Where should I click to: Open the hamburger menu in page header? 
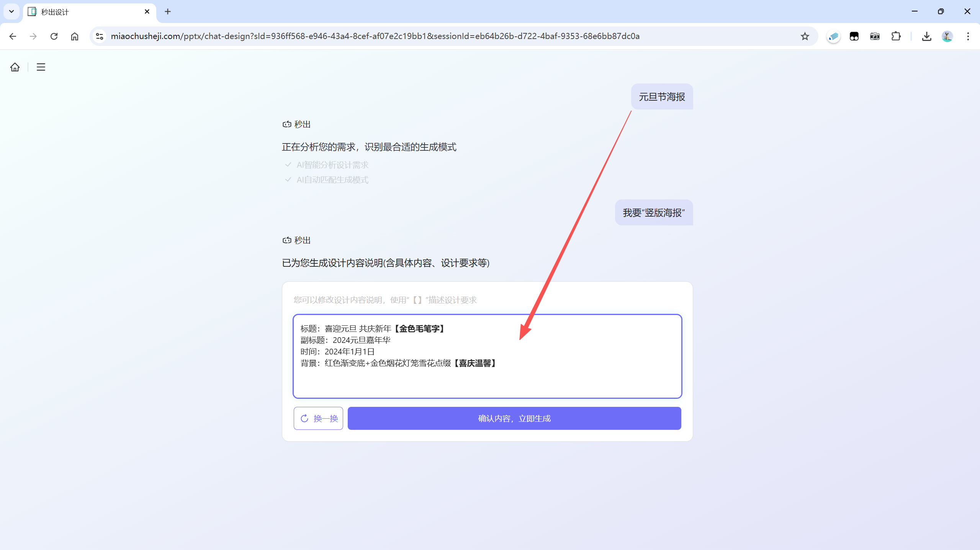click(41, 67)
